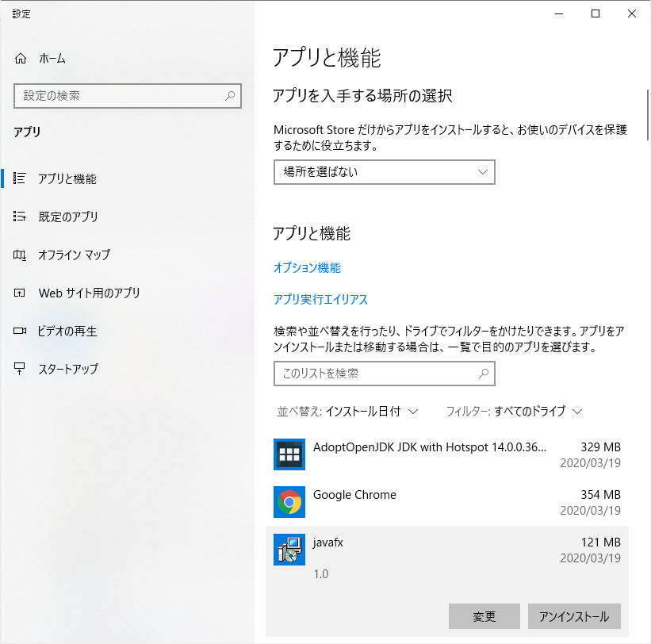Go to ホーム settings home
Viewport: 651px width, 644px height.
tap(127, 59)
